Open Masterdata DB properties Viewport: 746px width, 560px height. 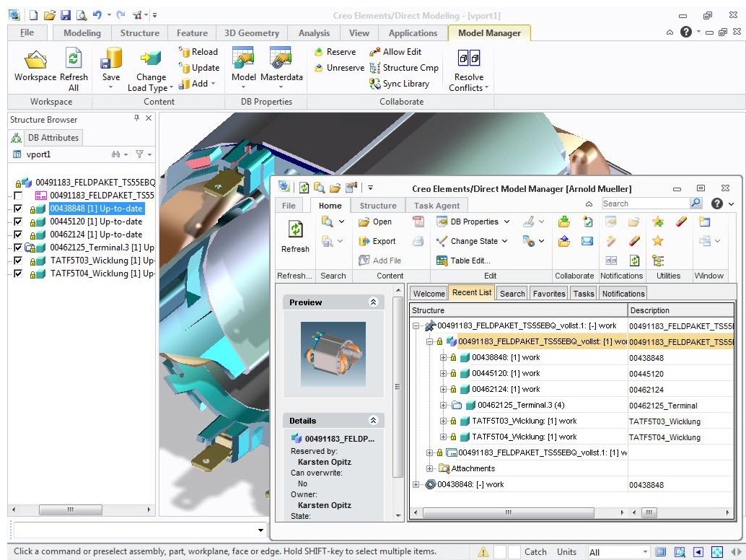(281, 68)
